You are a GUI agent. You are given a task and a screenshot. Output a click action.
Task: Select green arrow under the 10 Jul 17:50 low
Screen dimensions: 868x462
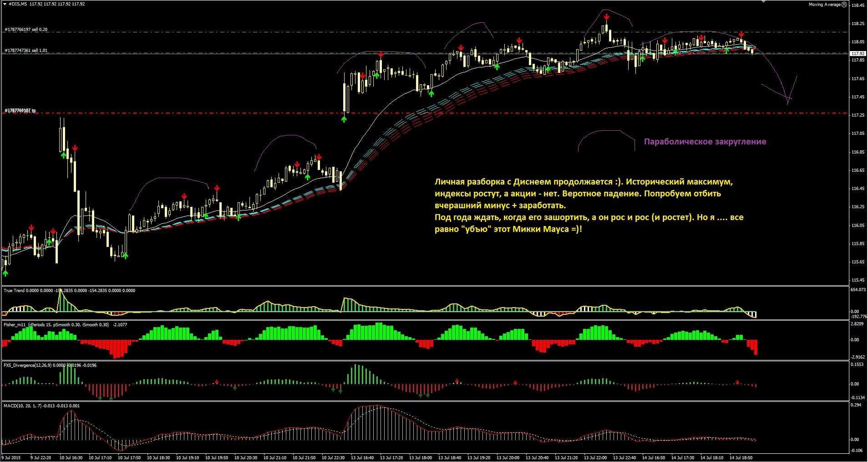tap(126, 256)
